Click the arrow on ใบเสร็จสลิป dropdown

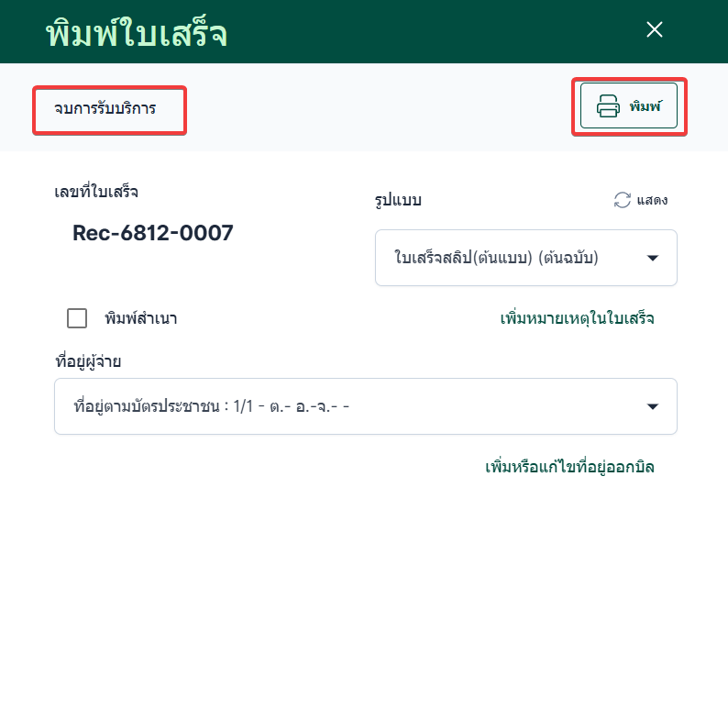(653, 259)
